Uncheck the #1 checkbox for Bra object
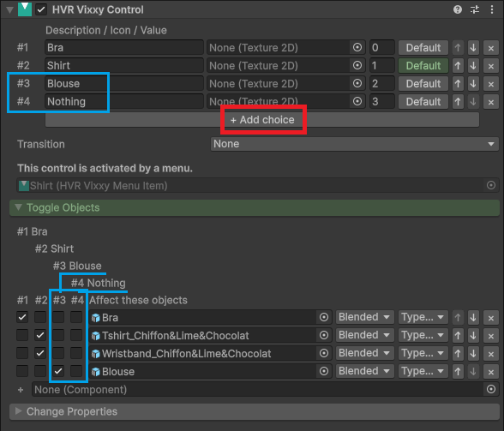 pos(22,318)
